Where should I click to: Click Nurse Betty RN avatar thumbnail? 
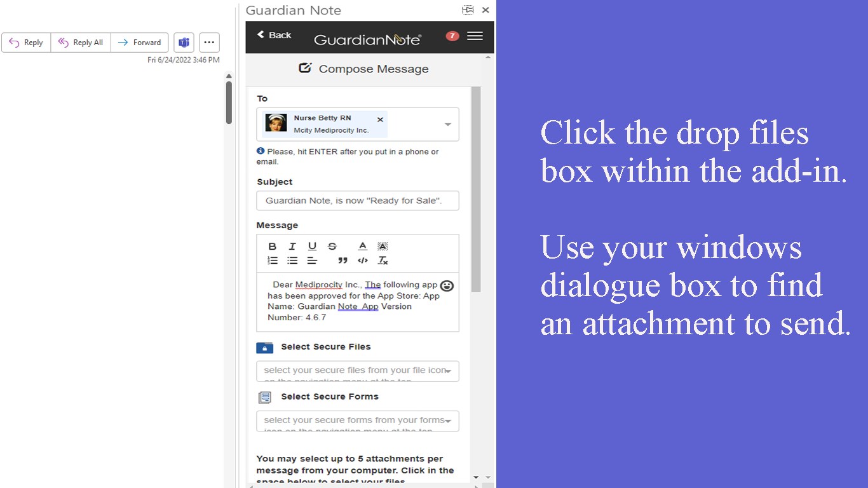point(276,123)
